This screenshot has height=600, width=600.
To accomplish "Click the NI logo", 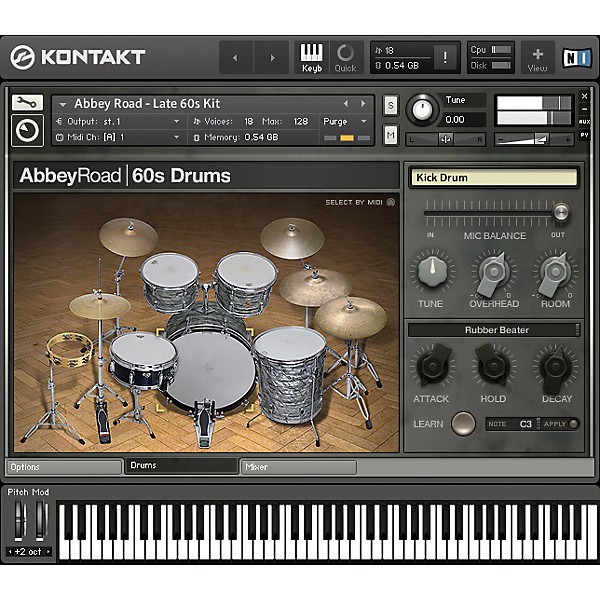I will pos(577,58).
